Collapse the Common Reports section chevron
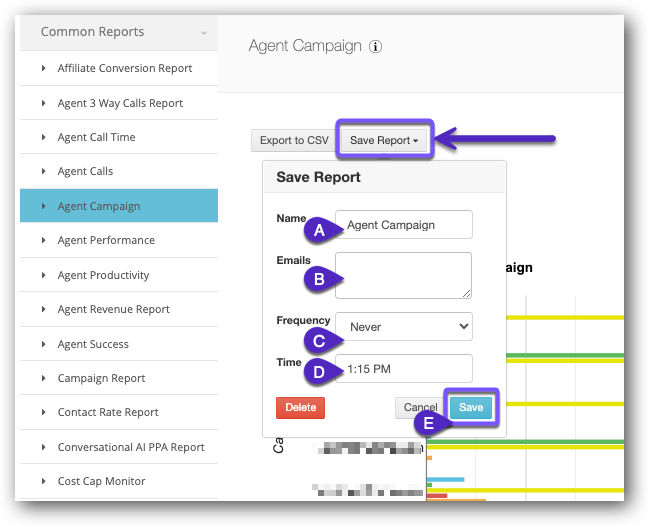649x526 pixels. point(204,32)
